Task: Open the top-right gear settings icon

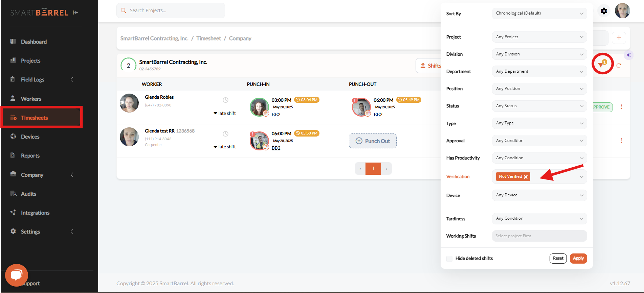Action: click(x=604, y=11)
